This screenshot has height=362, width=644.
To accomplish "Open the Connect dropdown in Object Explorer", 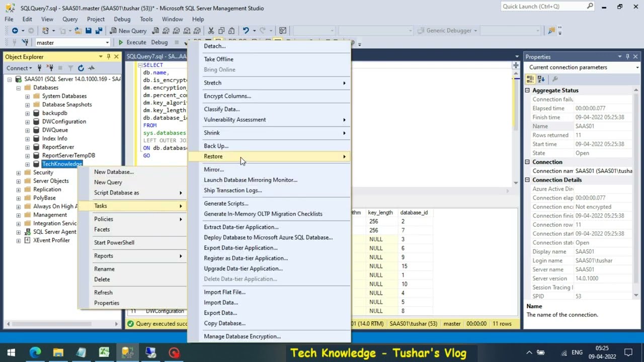I will 20,68.
